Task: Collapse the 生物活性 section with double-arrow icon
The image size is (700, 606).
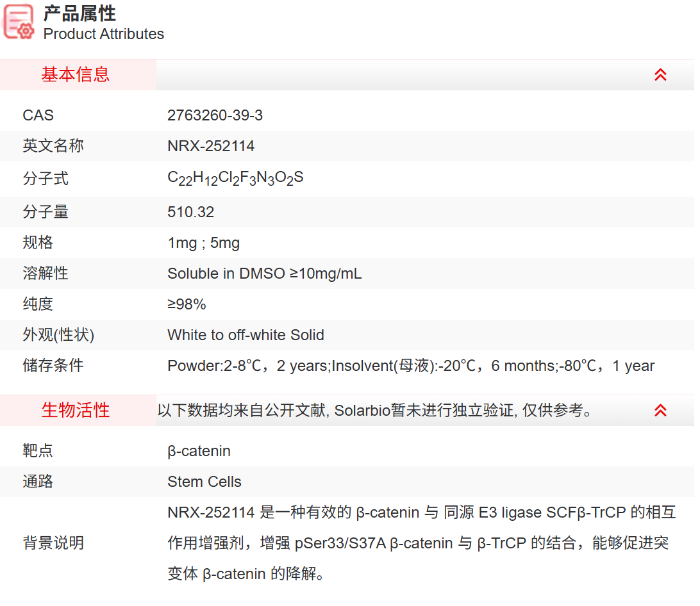Action: [660, 411]
